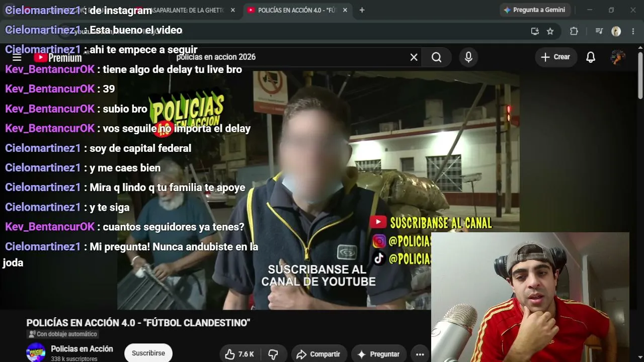Pause the video by clicking the player
Screen dimensions: 644x362
(318, 190)
